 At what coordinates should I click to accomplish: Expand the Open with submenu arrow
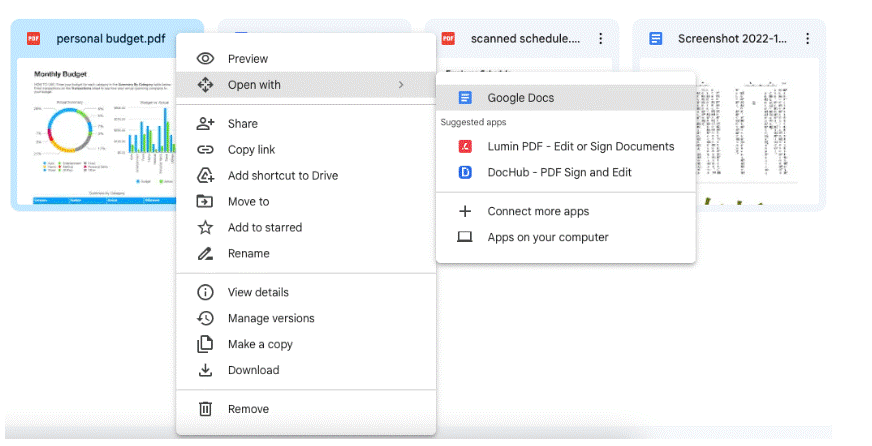coord(401,85)
